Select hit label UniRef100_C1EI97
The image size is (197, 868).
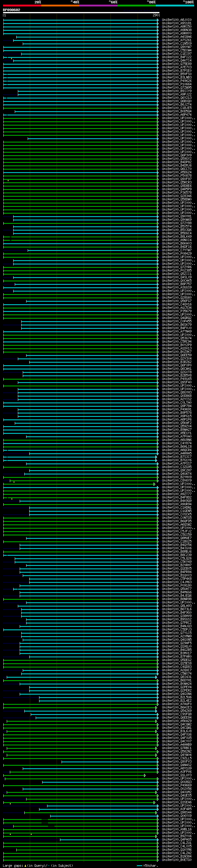[x=177, y=54]
